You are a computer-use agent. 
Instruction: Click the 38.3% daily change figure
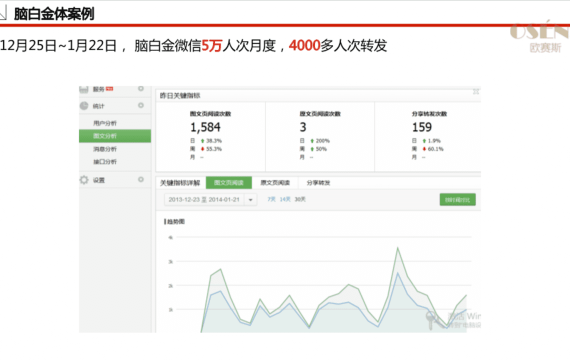(x=214, y=141)
